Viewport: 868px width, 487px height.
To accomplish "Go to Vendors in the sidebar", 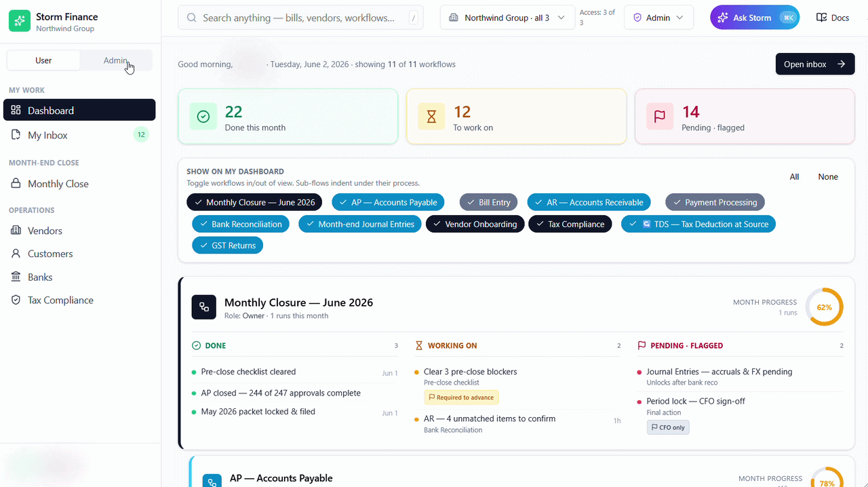I will (79, 231).
